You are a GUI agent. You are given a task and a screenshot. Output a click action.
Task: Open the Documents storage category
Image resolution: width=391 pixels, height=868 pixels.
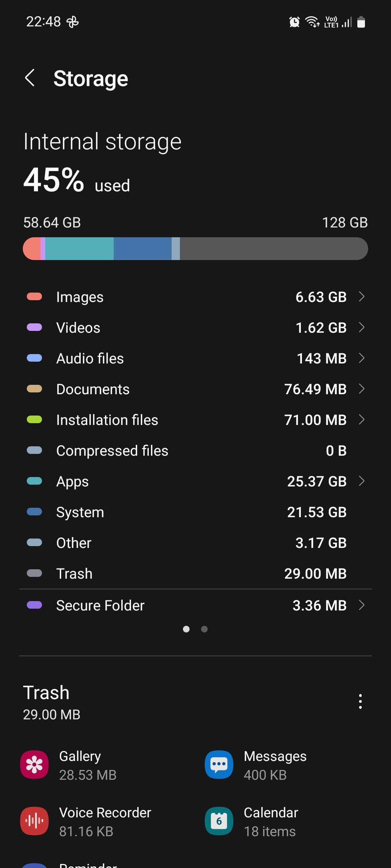point(93,389)
